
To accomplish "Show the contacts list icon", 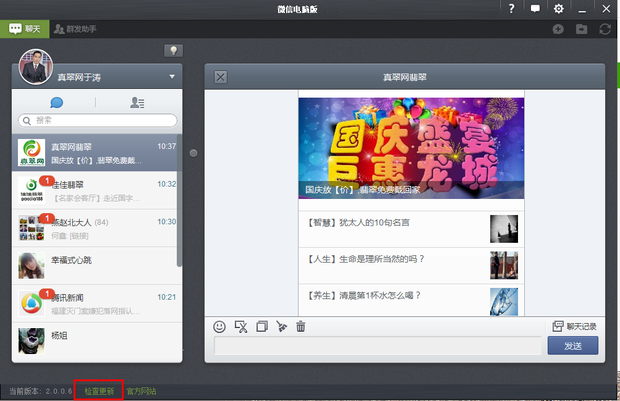I will click(x=137, y=103).
